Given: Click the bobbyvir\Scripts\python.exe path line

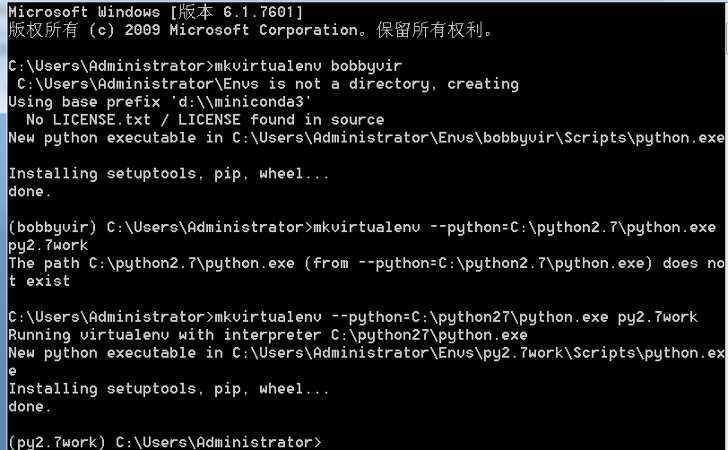Looking at the screenshot, I should click(x=366, y=138).
